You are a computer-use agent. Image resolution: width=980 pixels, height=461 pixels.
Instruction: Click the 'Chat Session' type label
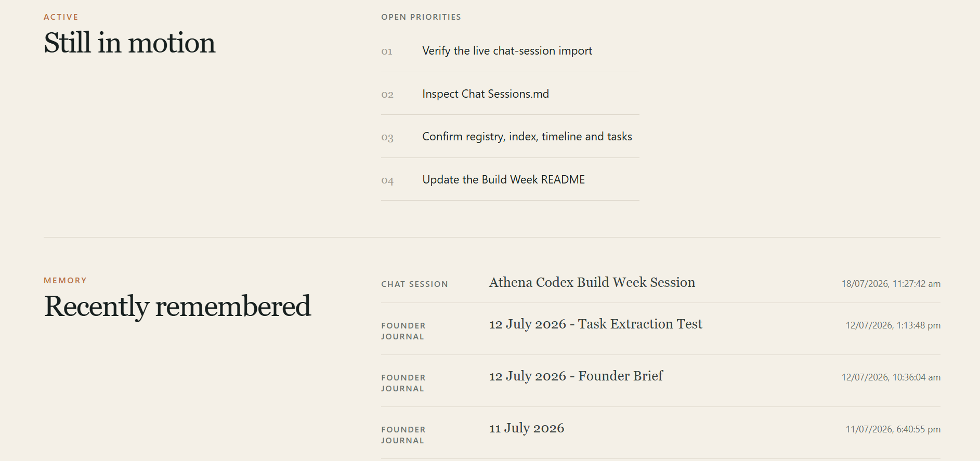[x=414, y=284]
